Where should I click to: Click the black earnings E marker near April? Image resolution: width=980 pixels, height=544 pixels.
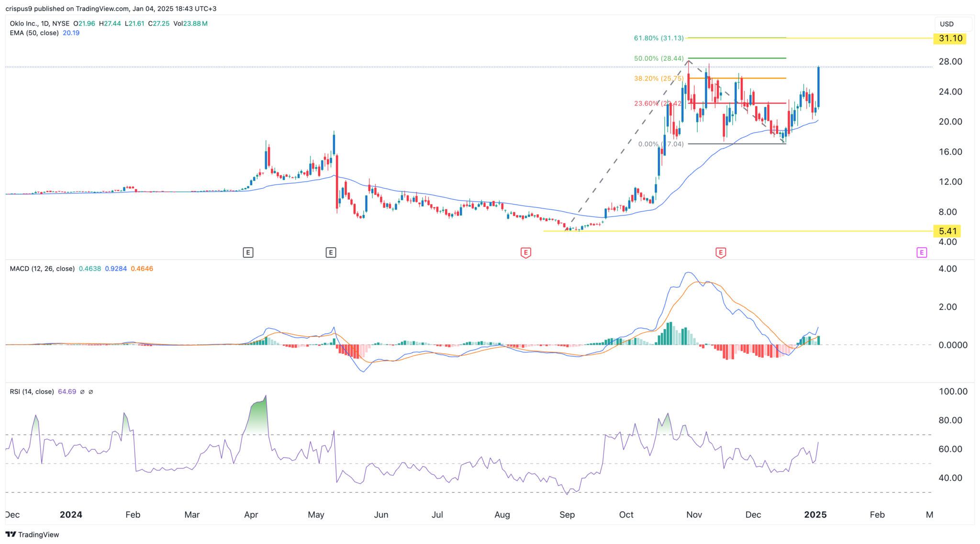click(248, 252)
